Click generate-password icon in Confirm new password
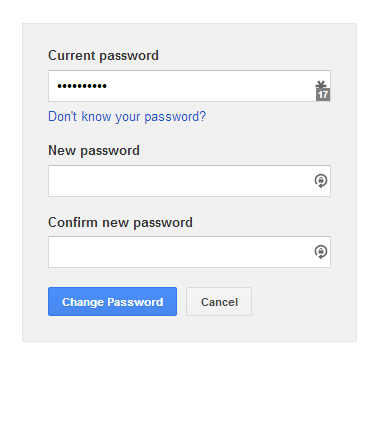The image size is (380, 436). [321, 252]
